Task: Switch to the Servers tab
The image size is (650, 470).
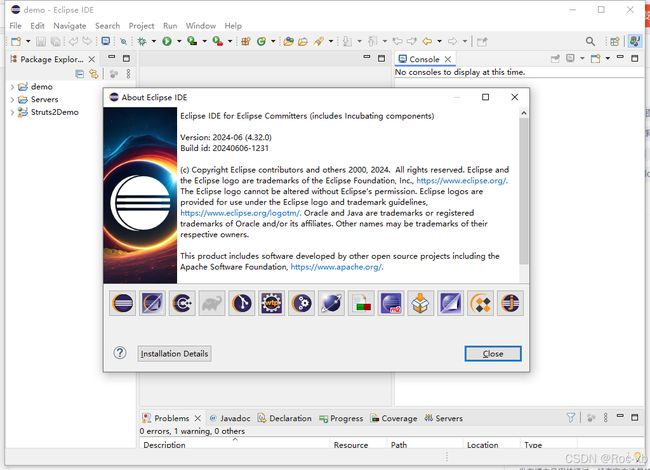Action: (x=444, y=418)
